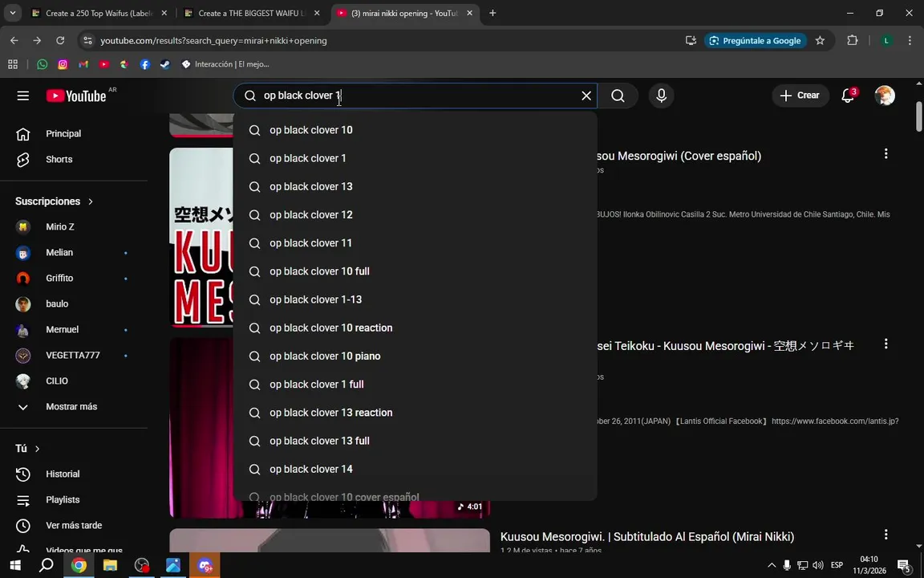Expand the Tú section chevron
Viewport: 924px width, 578px height.
tap(37, 449)
